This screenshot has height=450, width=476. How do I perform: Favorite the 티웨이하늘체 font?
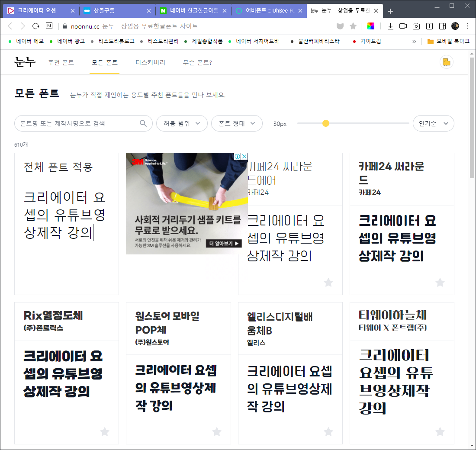click(x=440, y=432)
